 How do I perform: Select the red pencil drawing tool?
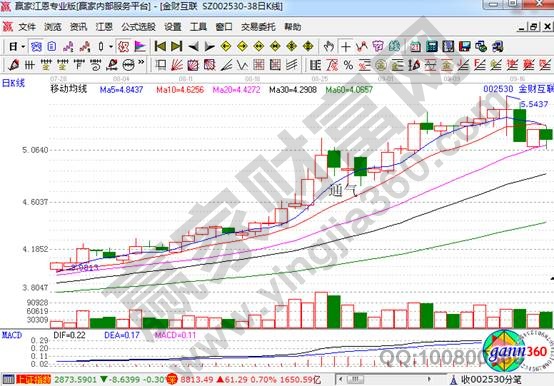tap(14, 65)
